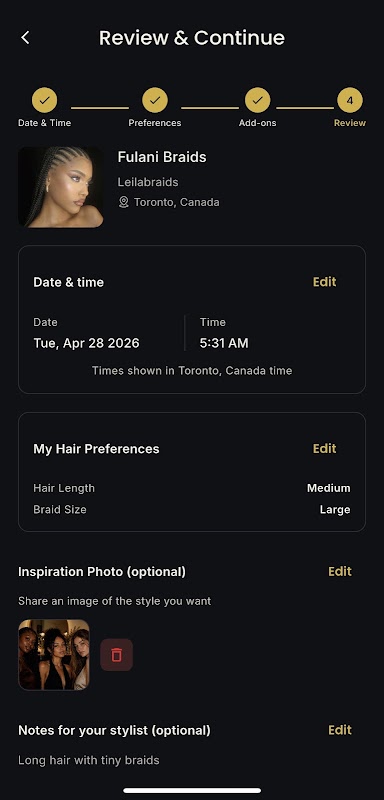
Task: Tap the step 4 Review circle
Action: click(350, 101)
